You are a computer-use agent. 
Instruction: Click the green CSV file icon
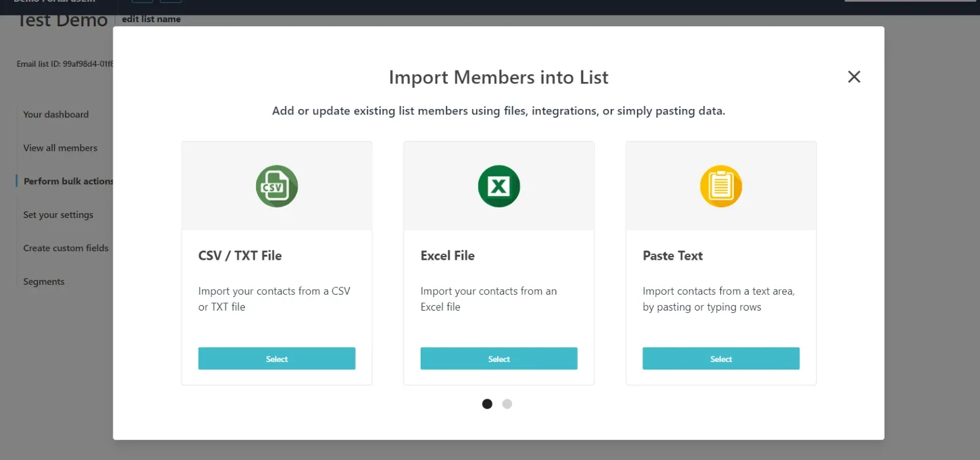click(277, 186)
